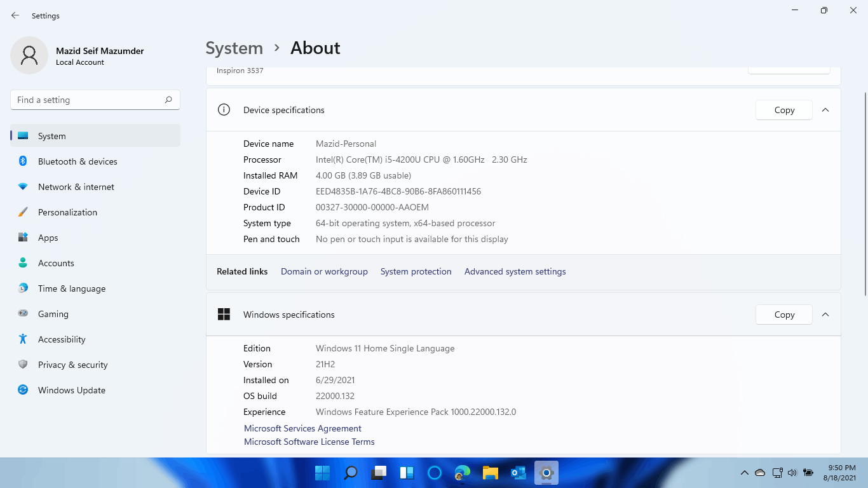
Task: Click the Accounts person icon
Action: (23, 263)
